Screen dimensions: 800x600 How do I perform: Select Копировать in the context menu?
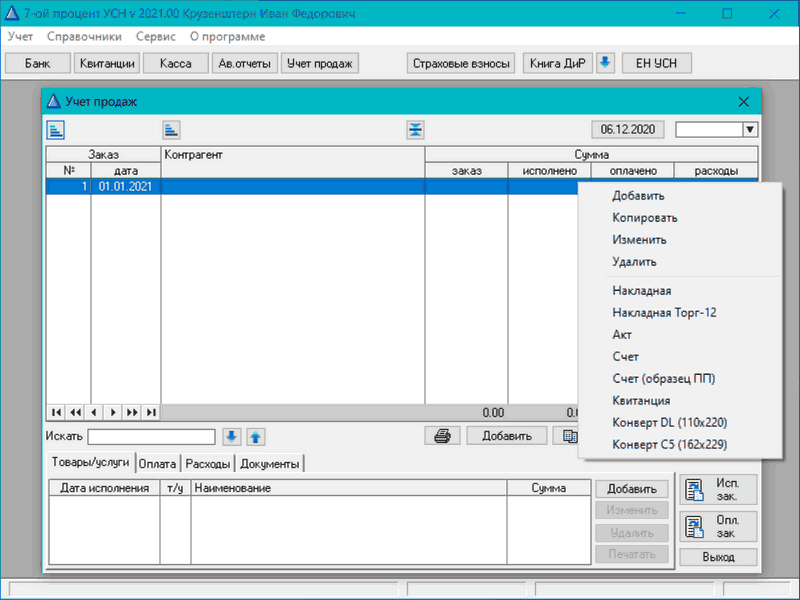(645, 218)
